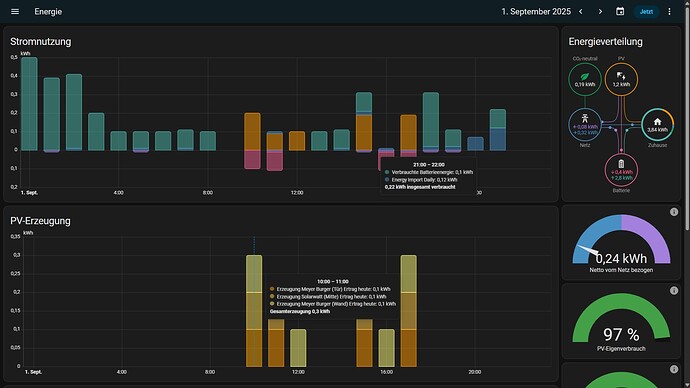Click Verbrauchte Batterieenergie: 0,1 kWh entry
This screenshot has height=388, width=690.
[x=429, y=172]
